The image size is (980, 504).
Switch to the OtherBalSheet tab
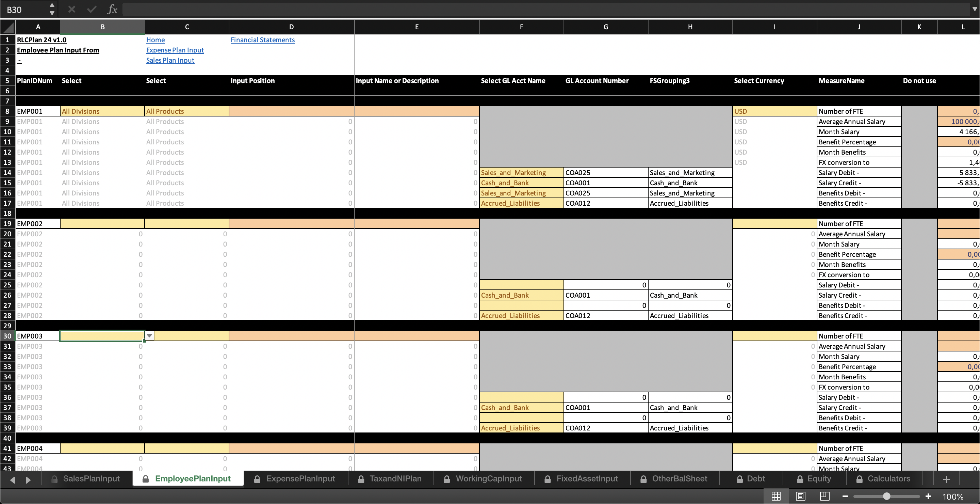[x=674, y=479]
